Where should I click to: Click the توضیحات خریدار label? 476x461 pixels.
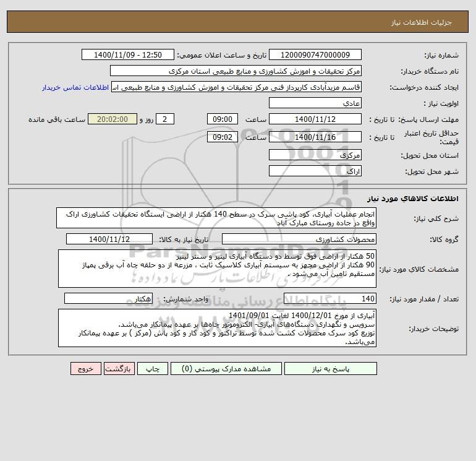[x=434, y=329]
